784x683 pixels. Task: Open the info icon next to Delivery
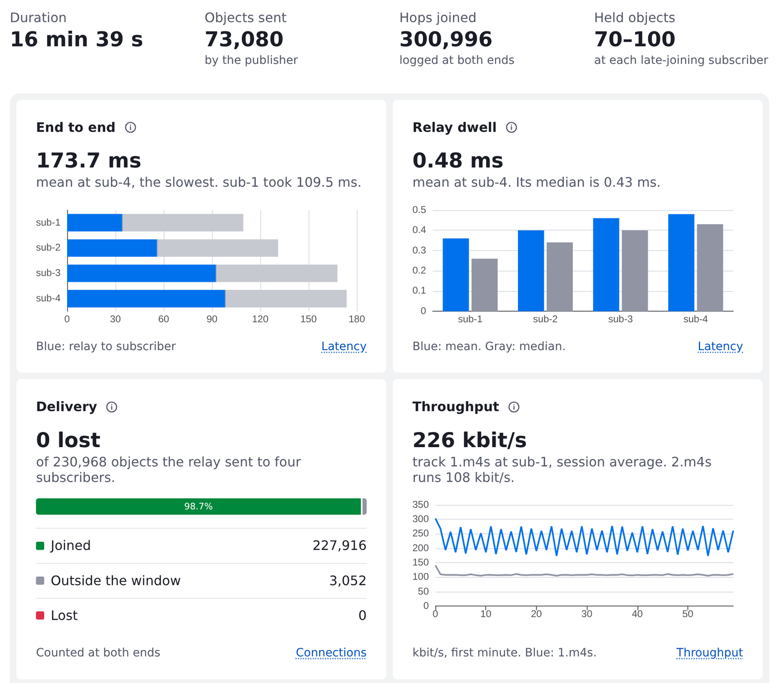(x=112, y=407)
